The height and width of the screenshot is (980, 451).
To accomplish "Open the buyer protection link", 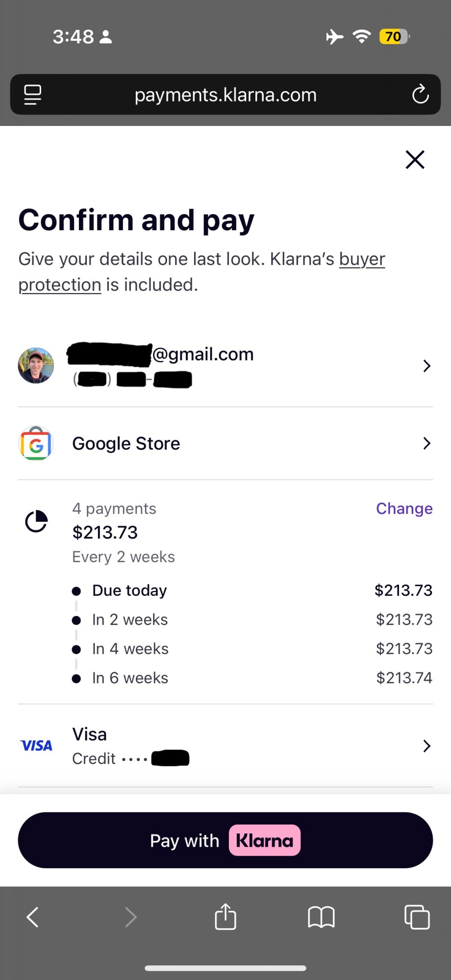I will coord(362,259).
